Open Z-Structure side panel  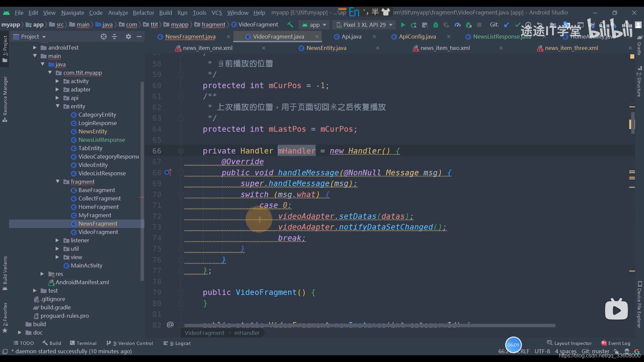point(639,81)
